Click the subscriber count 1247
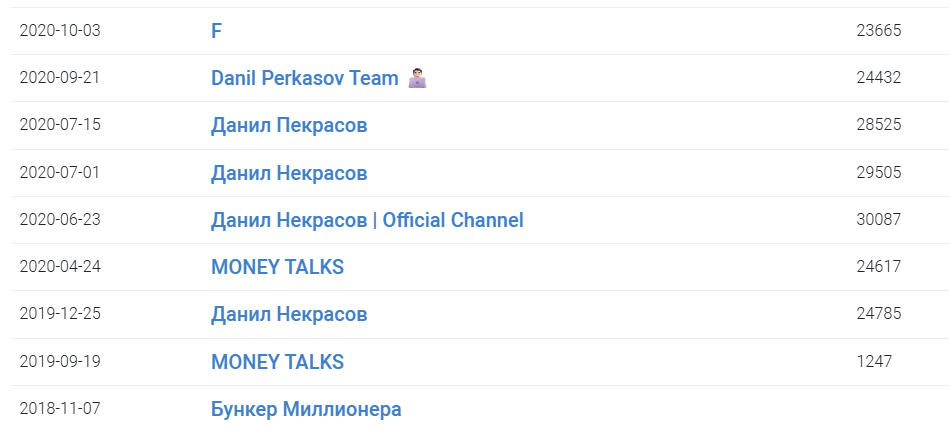 (874, 362)
